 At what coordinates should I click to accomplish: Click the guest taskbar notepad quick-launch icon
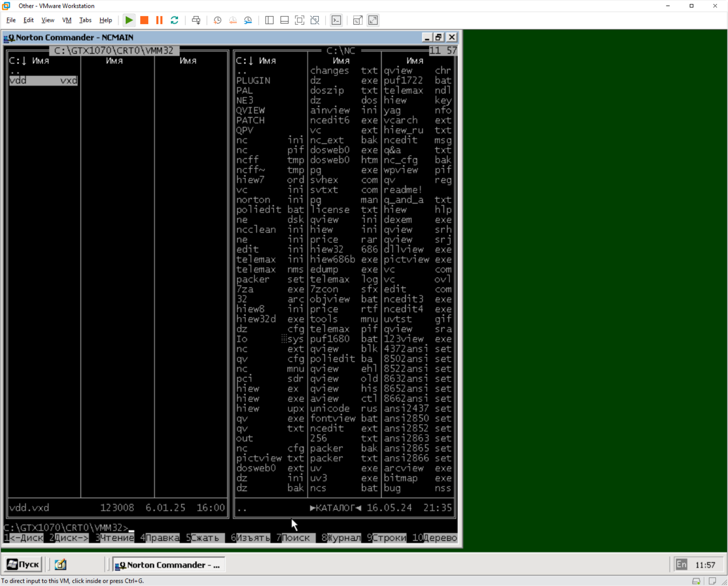[x=60, y=565]
